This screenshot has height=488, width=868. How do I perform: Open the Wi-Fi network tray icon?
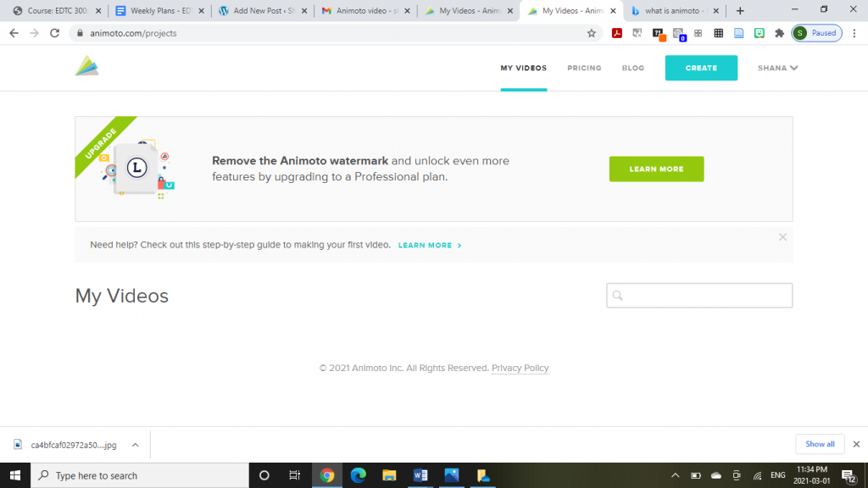[x=757, y=475]
